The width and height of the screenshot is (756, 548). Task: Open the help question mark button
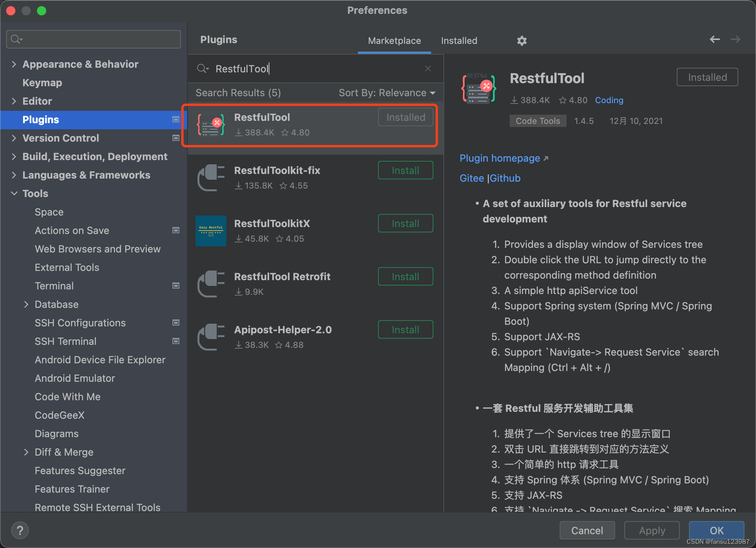pos(20,530)
